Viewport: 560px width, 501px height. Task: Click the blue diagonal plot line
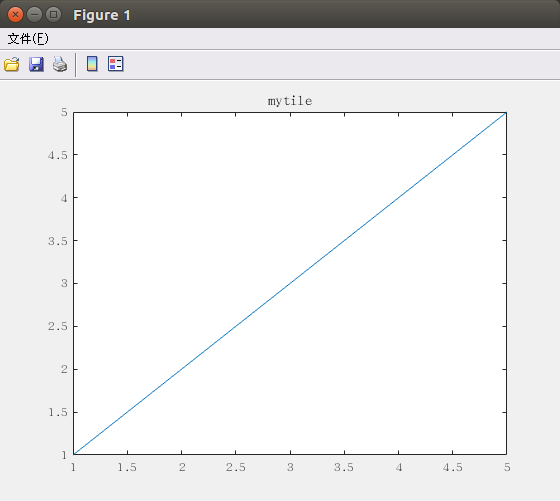pyautogui.click(x=290, y=284)
